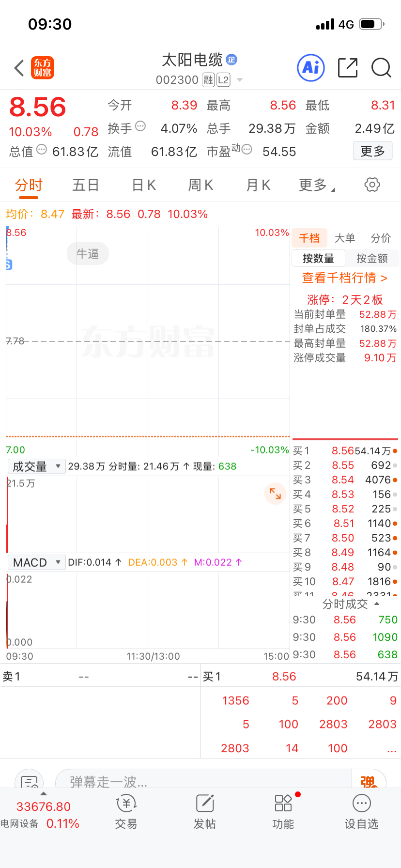Image resolution: width=401 pixels, height=868 pixels.
Task: Tap the 买8 8.49 order row
Action: (345, 553)
